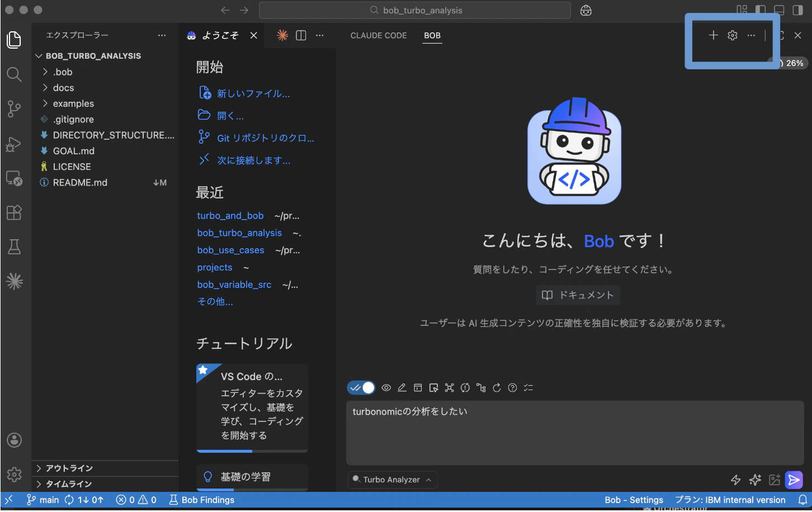Screen dimensions: 812x512
Task: Open the Source Control view
Action: (14, 109)
